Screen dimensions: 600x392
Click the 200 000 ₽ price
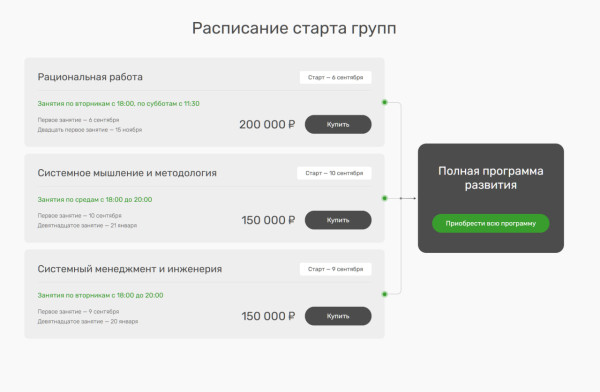pyautogui.click(x=267, y=124)
